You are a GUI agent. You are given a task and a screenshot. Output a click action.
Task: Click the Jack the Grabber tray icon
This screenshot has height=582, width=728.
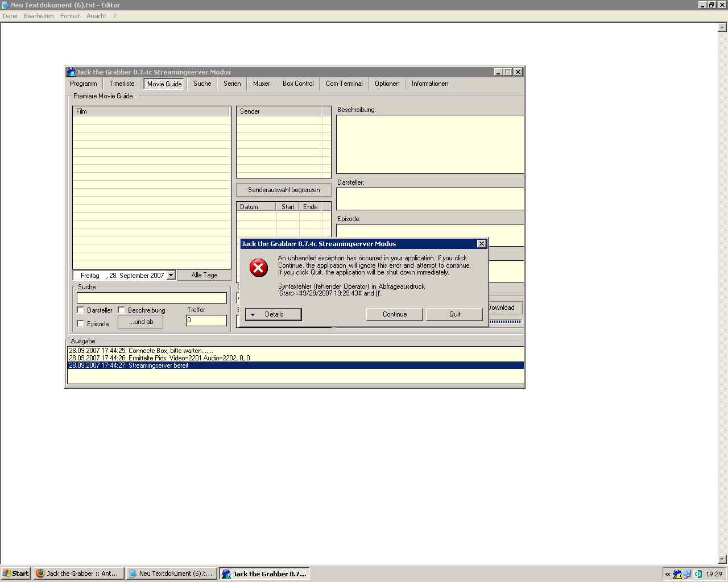pos(677,574)
